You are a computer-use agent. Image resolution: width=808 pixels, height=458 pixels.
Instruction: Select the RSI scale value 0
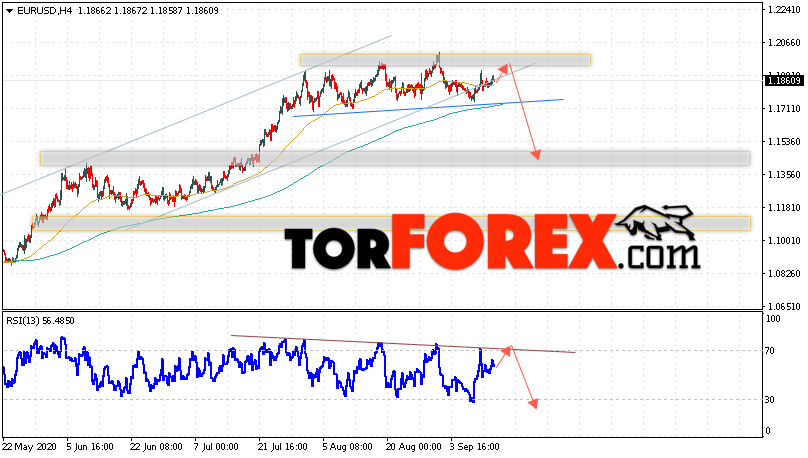coord(768,431)
